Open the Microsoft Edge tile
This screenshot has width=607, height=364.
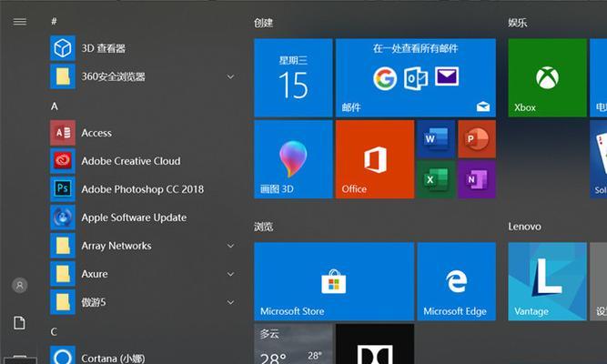pyautogui.click(x=457, y=281)
